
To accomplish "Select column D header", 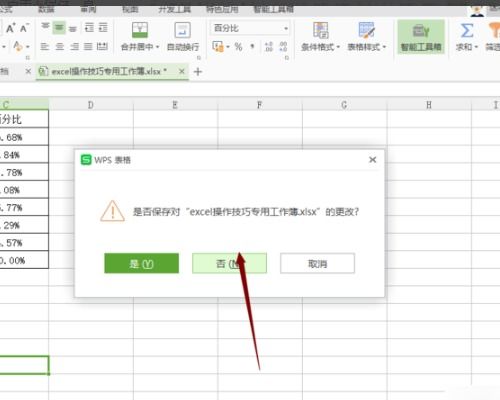I will [x=91, y=105].
